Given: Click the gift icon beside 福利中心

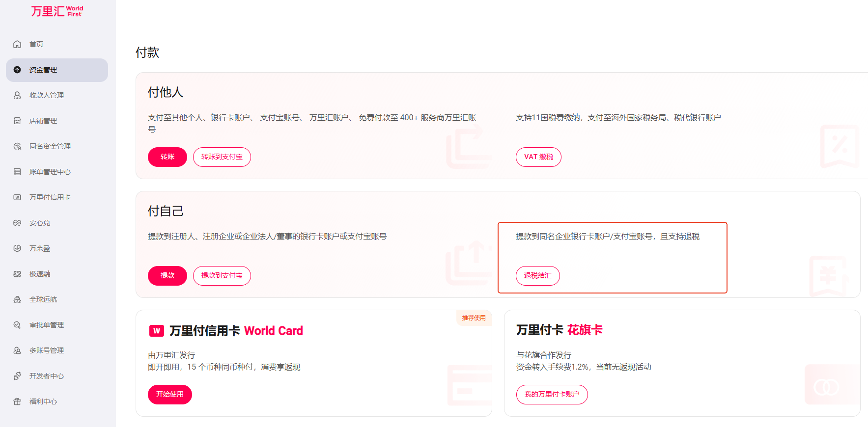Looking at the screenshot, I should [17, 401].
